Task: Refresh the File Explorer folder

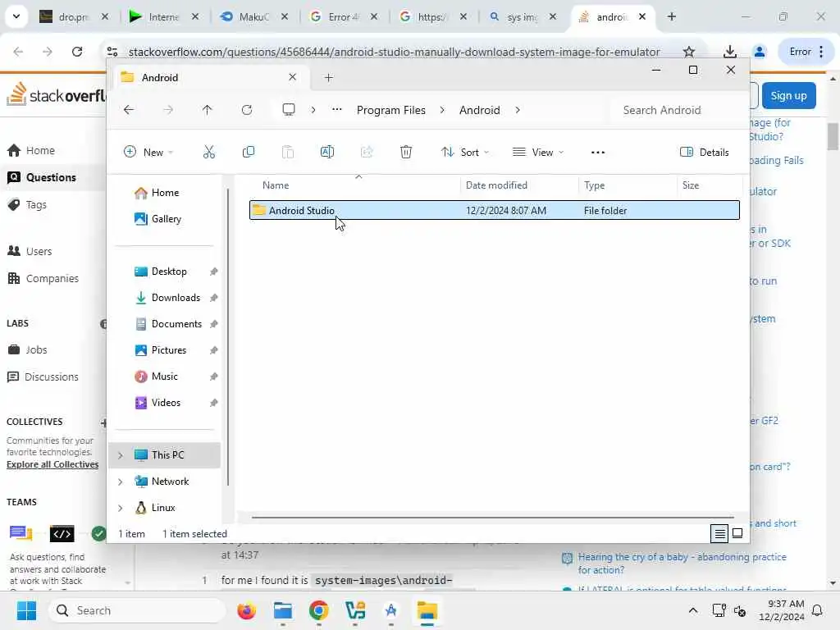Action: tap(246, 110)
